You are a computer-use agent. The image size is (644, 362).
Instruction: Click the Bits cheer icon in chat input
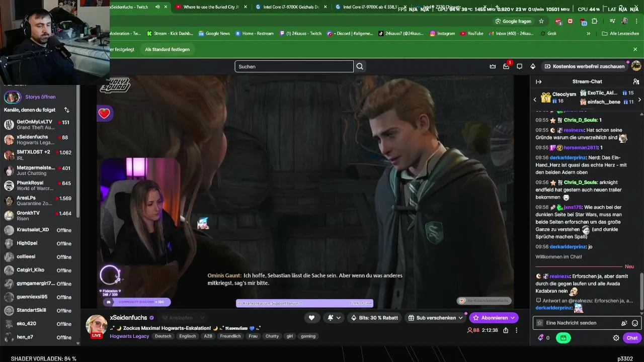point(624,323)
